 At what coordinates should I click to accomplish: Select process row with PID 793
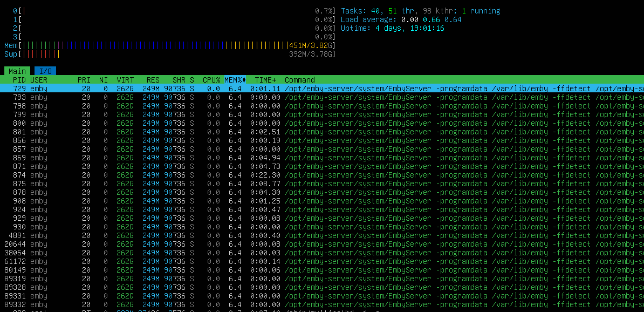(x=322, y=97)
